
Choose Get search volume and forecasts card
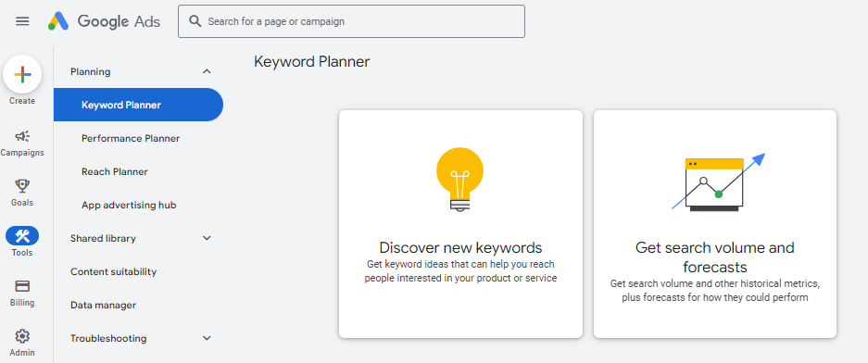pyautogui.click(x=714, y=224)
